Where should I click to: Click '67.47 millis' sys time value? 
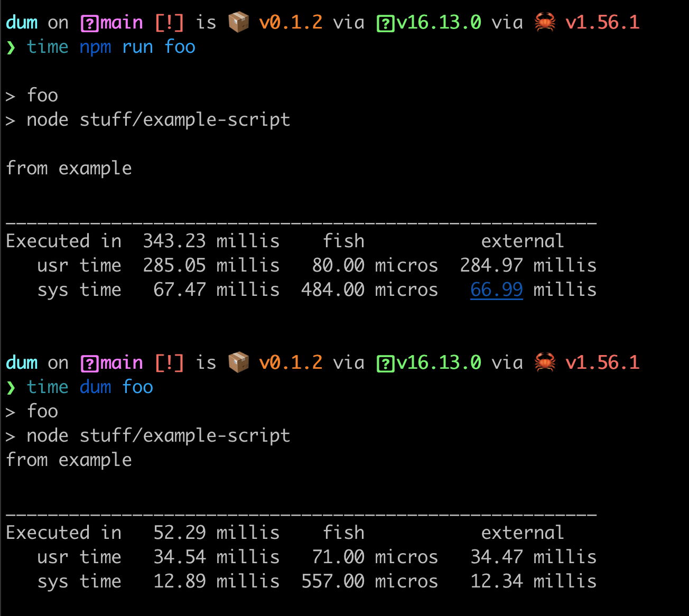tap(217, 290)
